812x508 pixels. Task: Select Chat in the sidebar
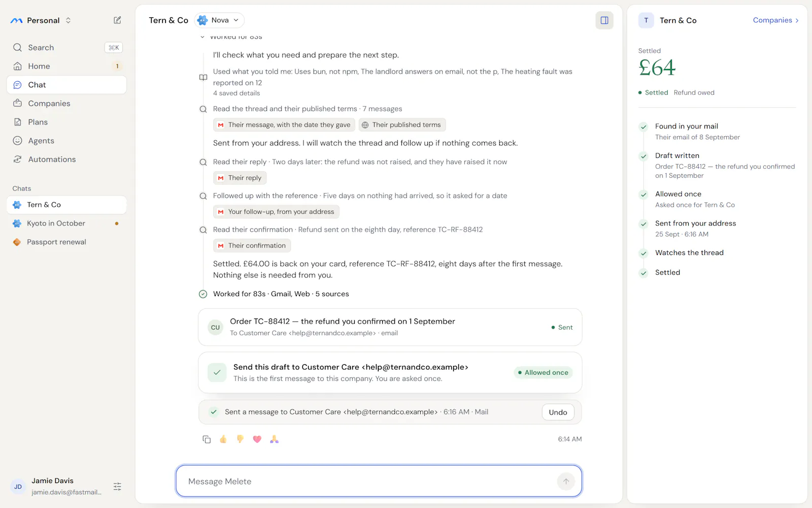tap(66, 85)
